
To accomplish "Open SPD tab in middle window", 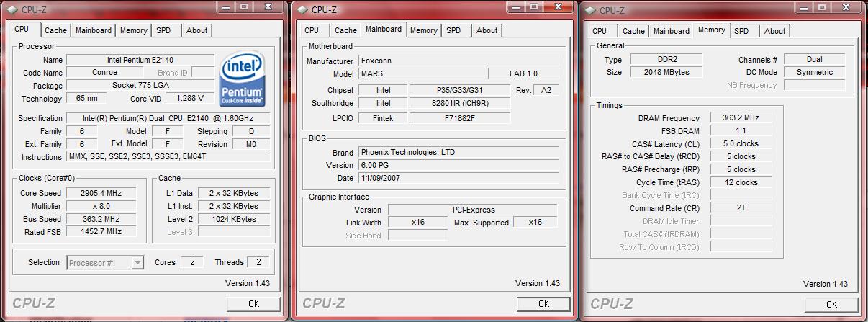I will 453,30.
